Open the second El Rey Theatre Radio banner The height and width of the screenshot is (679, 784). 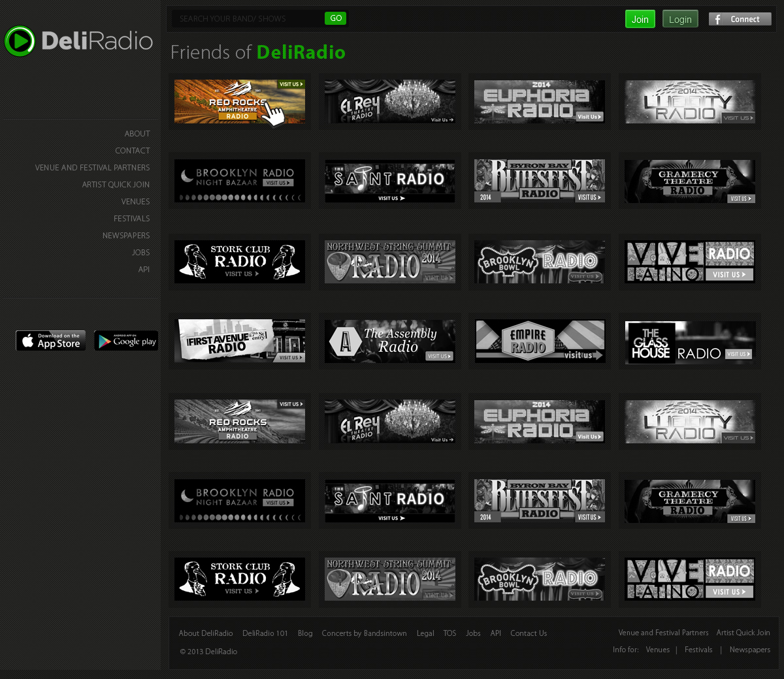pos(390,422)
